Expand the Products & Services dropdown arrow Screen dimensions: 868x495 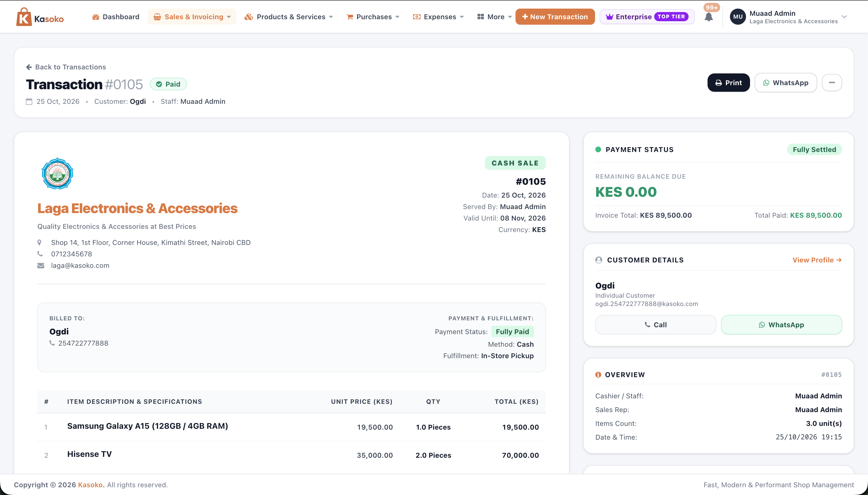click(x=331, y=17)
